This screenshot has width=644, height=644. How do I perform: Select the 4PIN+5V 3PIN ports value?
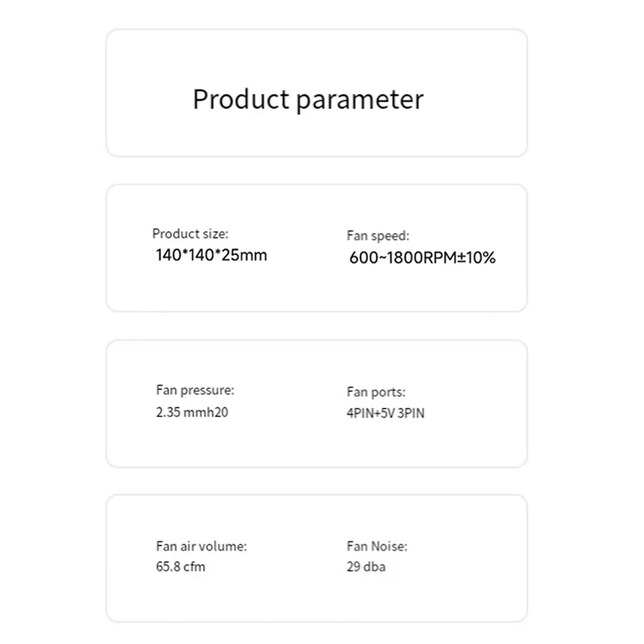[385, 415]
